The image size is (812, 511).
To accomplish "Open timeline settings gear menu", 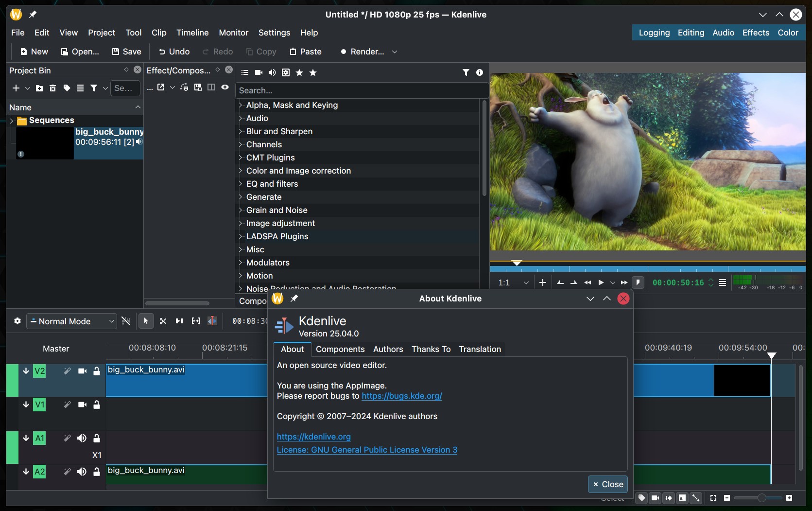I will click(17, 321).
